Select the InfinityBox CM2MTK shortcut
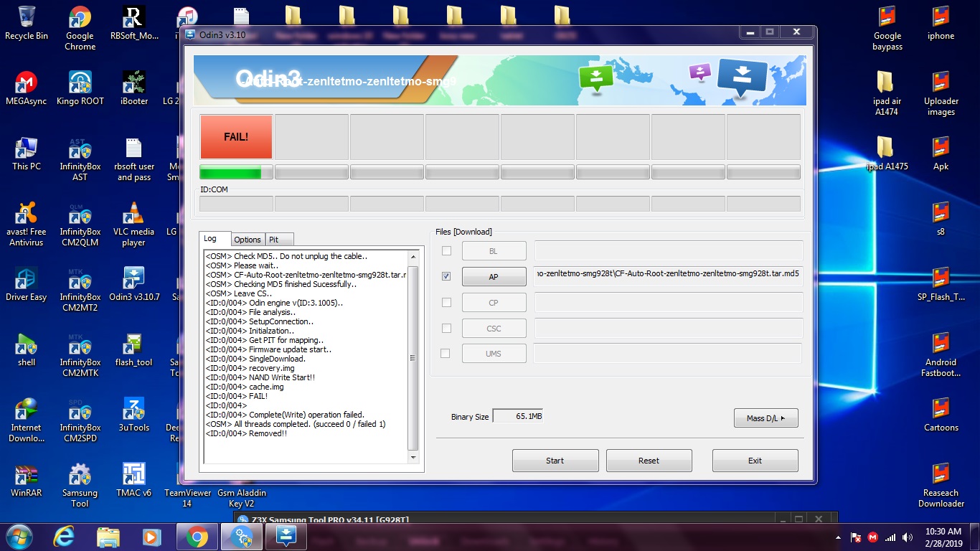This screenshot has width=980, height=551. pyautogui.click(x=80, y=354)
